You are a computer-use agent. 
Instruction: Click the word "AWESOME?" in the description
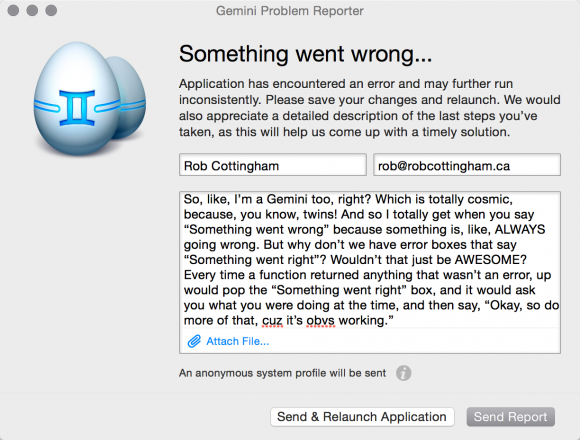490,260
